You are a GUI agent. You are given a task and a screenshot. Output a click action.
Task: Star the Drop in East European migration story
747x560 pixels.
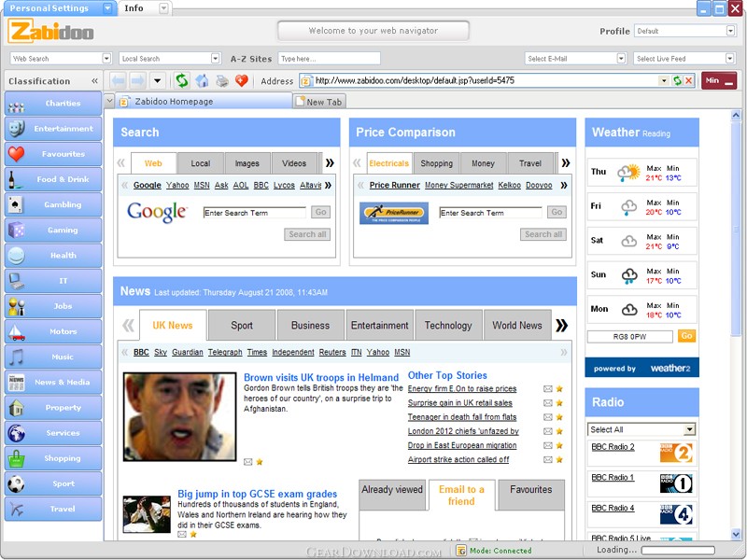(x=559, y=446)
